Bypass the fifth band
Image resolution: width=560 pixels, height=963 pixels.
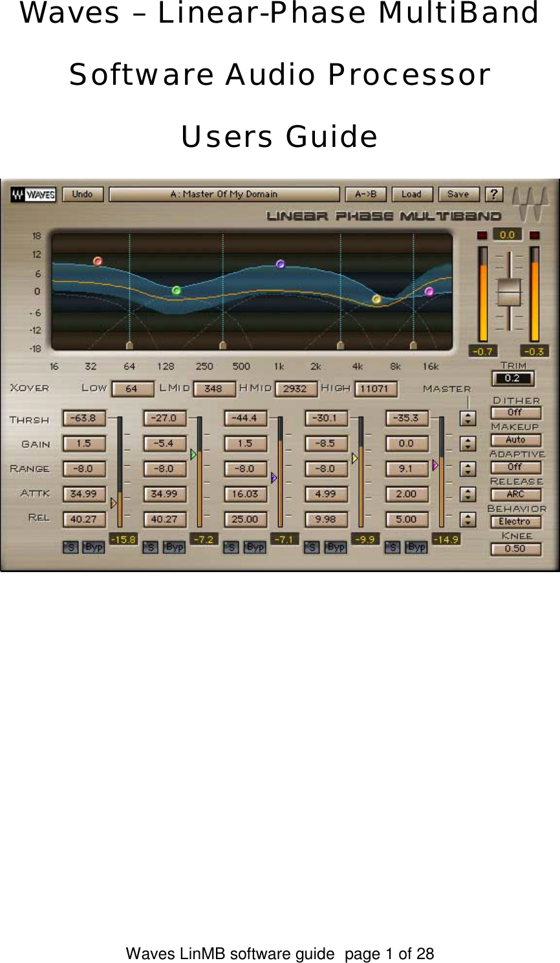416,548
